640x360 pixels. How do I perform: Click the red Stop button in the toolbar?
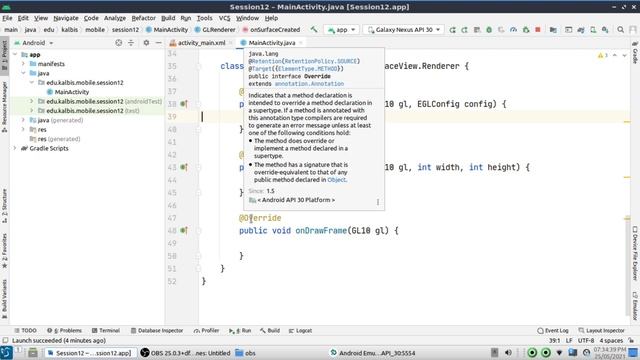click(x=538, y=29)
